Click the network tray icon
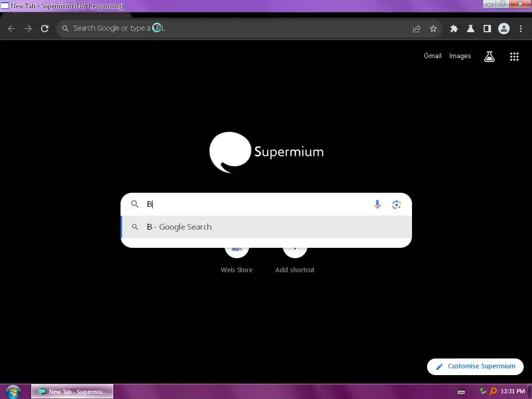Image resolution: width=532 pixels, height=399 pixels. (483, 392)
